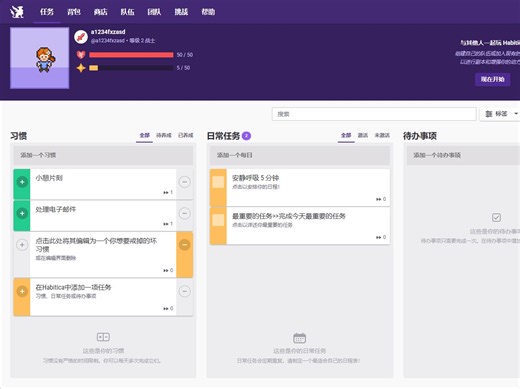Click the 待办事项 column heading

pos(420,136)
